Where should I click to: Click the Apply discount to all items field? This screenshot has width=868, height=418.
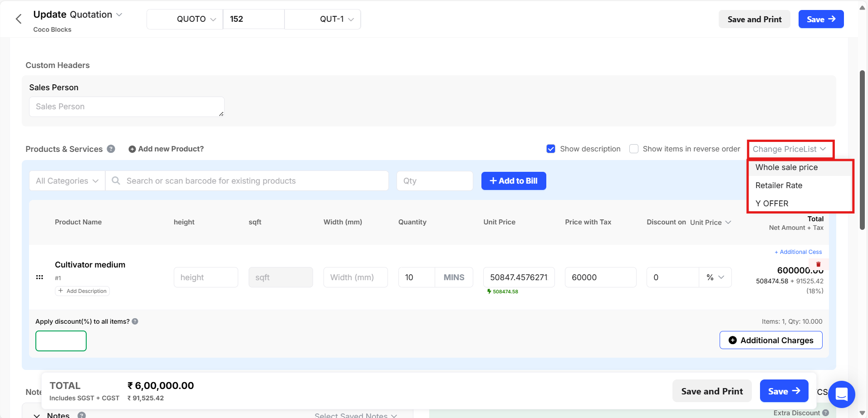click(x=61, y=341)
